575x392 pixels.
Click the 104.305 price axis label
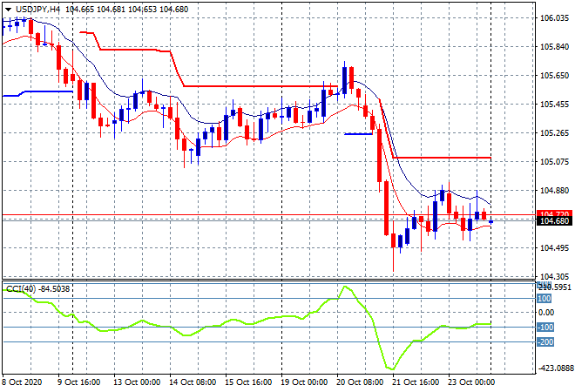(554, 277)
